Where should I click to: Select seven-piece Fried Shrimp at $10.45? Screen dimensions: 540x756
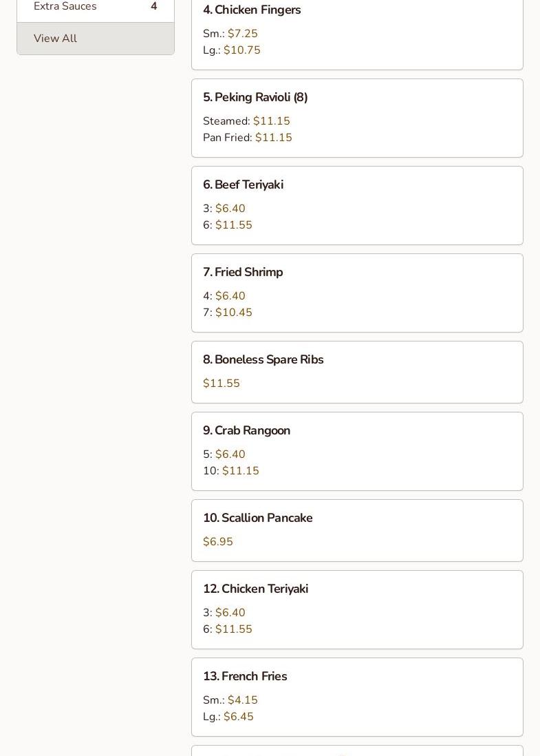pyautogui.click(x=233, y=313)
